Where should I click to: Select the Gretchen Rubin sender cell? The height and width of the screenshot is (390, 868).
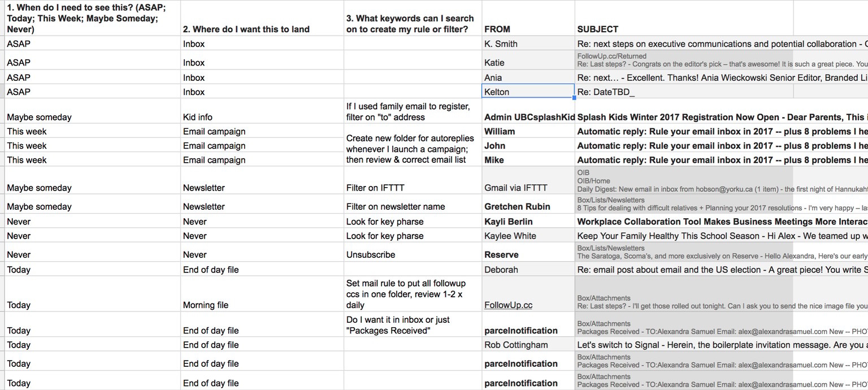(x=528, y=204)
